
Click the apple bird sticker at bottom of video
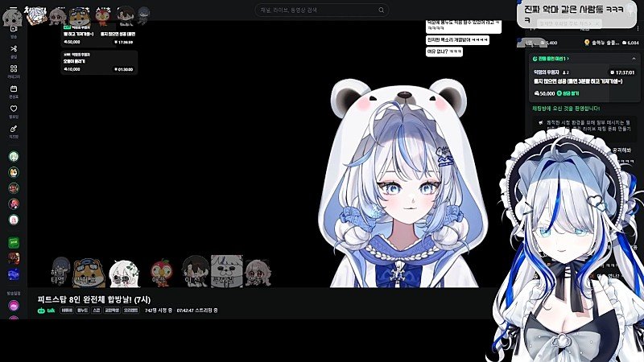coord(162,273)
